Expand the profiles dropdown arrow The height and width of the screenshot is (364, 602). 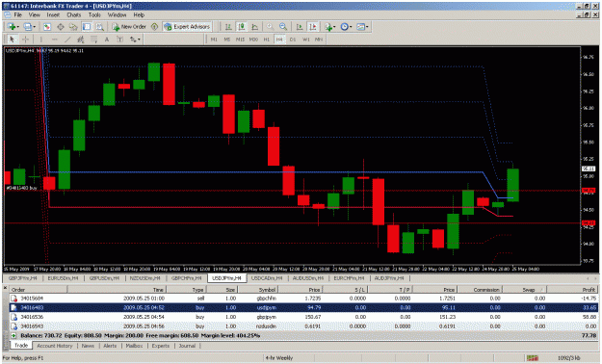tap(34, 27)
